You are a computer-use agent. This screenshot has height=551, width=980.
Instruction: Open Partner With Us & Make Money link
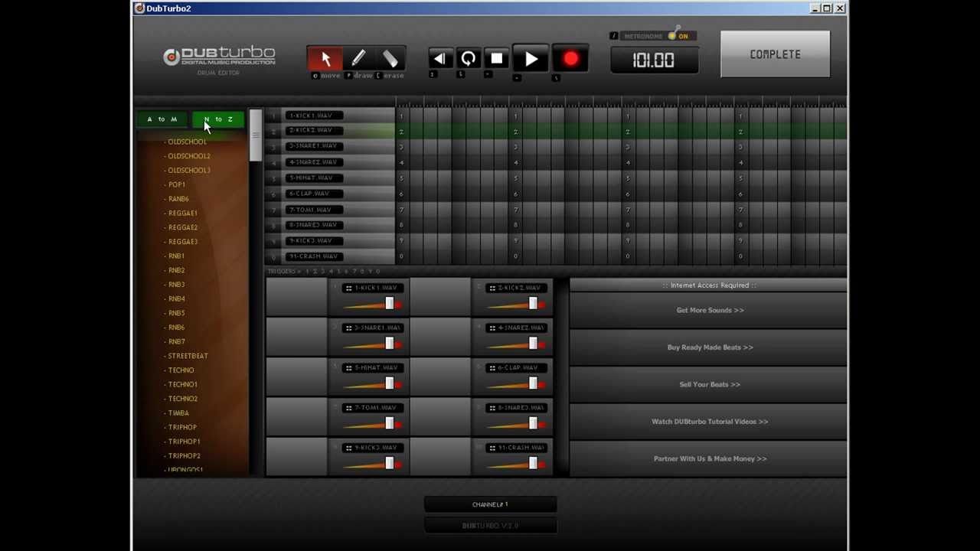[710, 458]
